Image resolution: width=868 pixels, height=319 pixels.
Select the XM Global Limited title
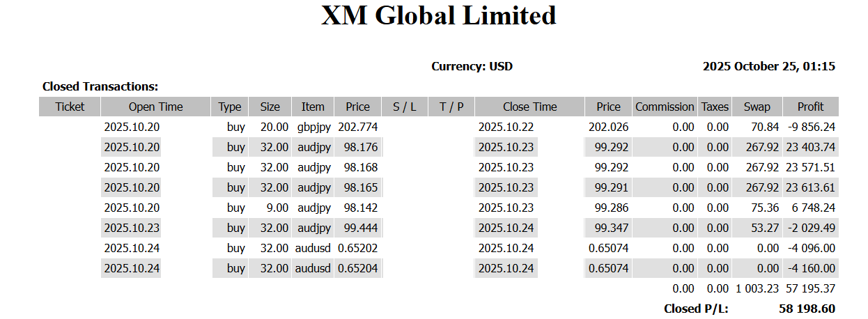point(438,15)
